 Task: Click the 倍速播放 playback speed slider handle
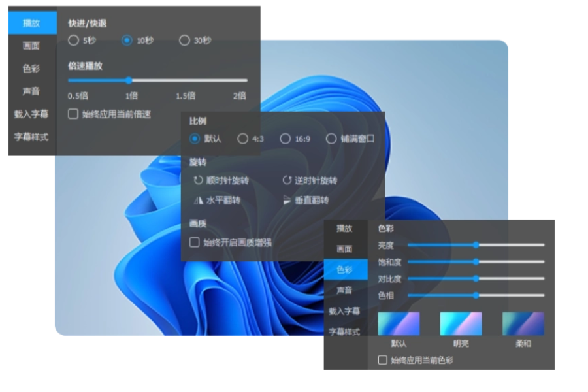(129, 80)
